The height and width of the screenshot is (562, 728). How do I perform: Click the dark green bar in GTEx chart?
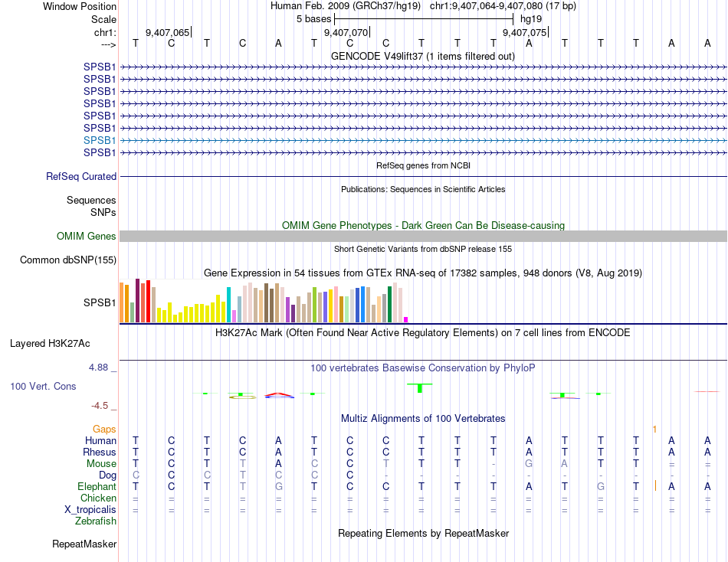[x=389, y=305]
